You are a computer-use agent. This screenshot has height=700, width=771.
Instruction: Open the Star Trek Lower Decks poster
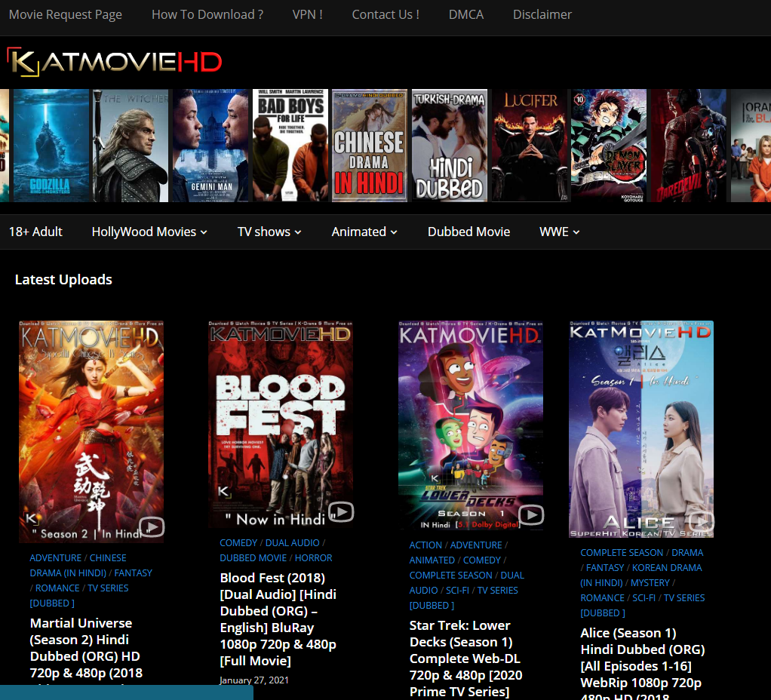pos(471,425)
